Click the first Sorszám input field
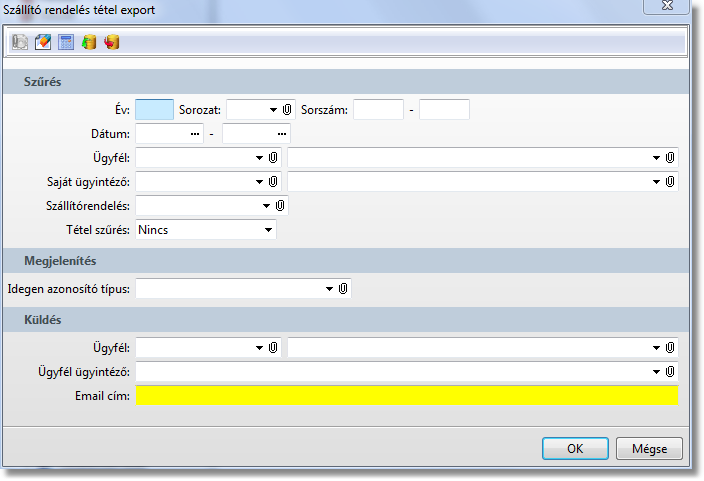 pyautogui.click(x=378, y=110)
